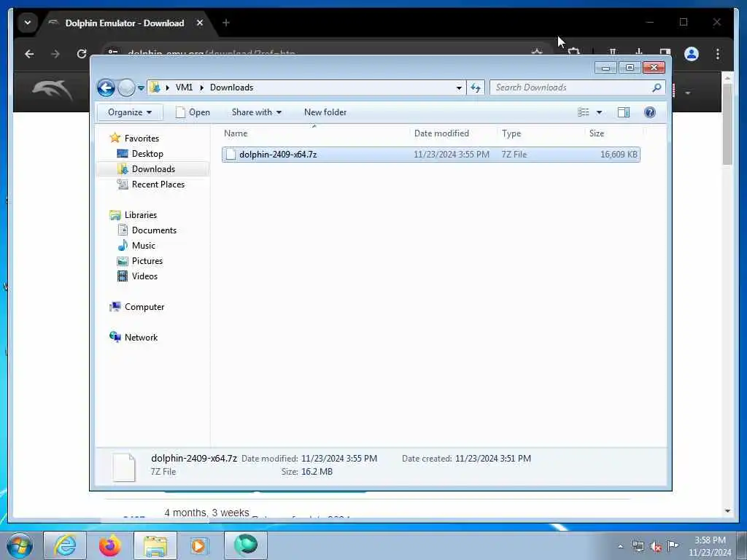Launch Firefox from the taskbar
Image resolution: width=747 pixels, height=560 pixels.
[110, 545]
